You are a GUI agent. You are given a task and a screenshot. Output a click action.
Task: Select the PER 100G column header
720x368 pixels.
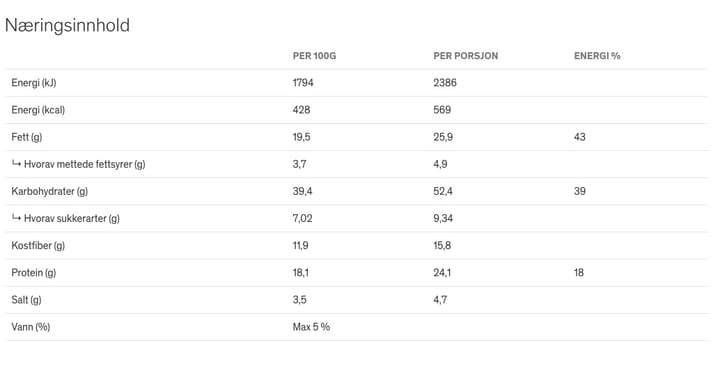pyautogui.click(x=315, y=56)
